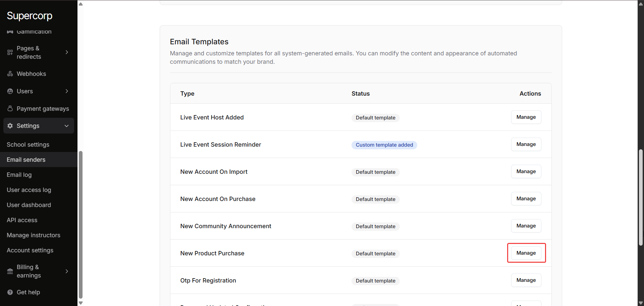Image resolution: width=644 pixels, height=306 pixels.
Task: Click the Pages & redirects grid icon
Action: tap(10, 52)
